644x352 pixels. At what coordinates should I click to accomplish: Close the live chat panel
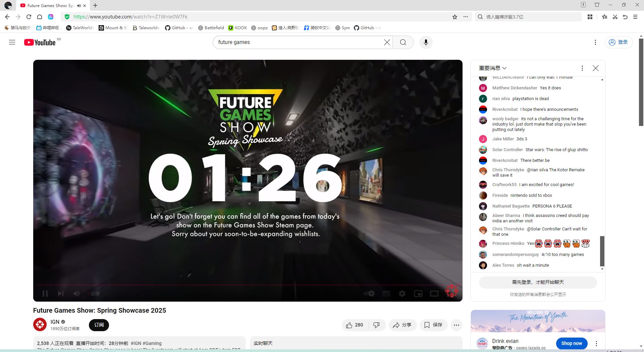[x=596, y=68]
